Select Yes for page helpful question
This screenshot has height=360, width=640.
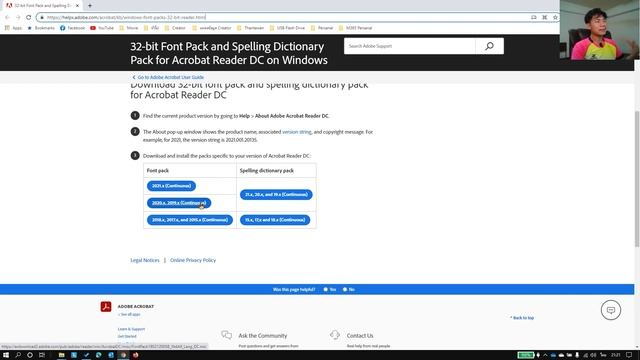click(330, 289)
